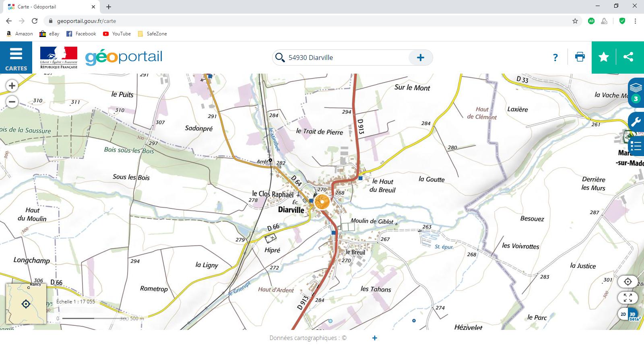Click the St. épur. map label

pyautogui.click(x=444, y=247)
